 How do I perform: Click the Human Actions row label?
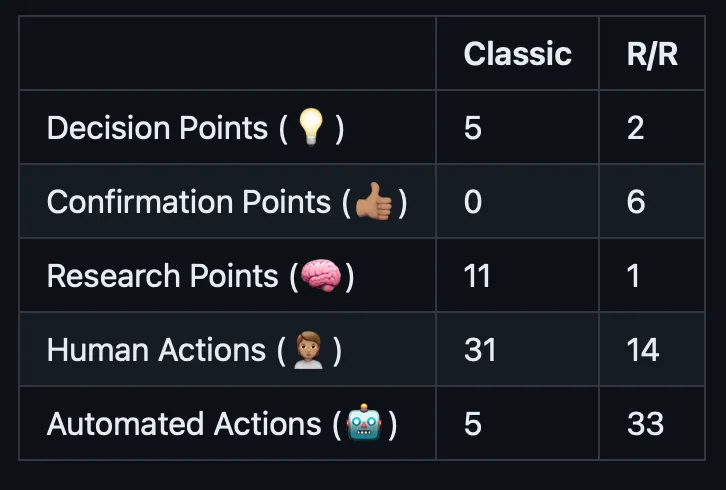pyautogui.click(x=156, y=350)
